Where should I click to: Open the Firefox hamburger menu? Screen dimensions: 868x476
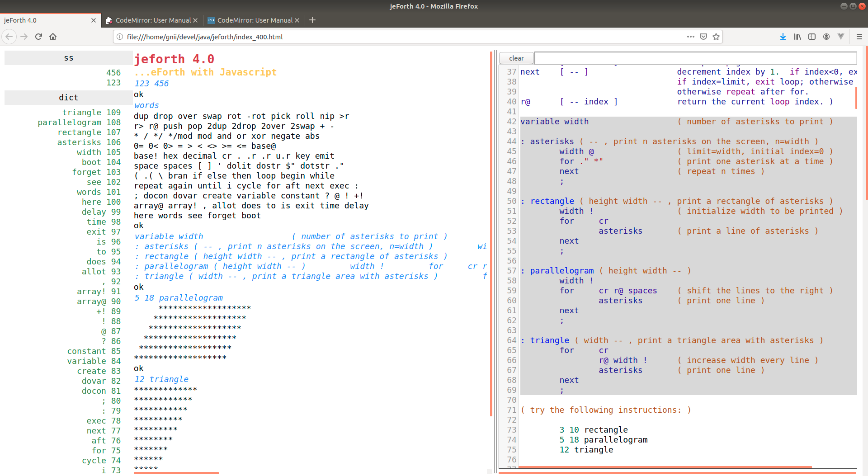tap(859, 37)
